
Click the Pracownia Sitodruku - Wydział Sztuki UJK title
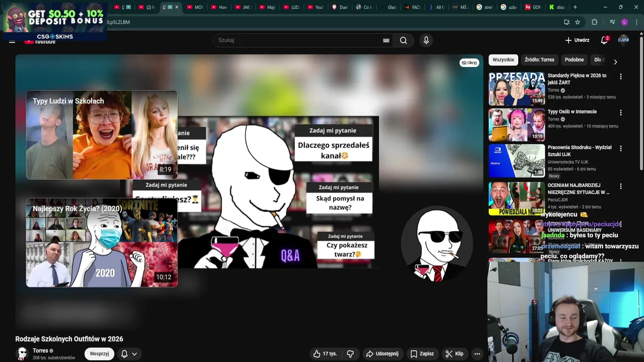(x=580, y=151)
